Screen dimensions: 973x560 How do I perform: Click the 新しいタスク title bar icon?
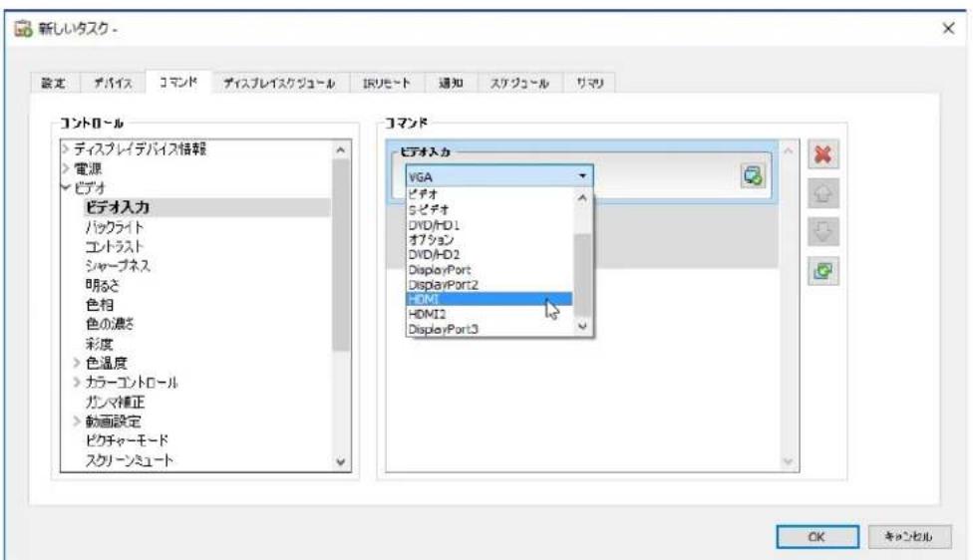pyautogui.click(x=23, y=29)
